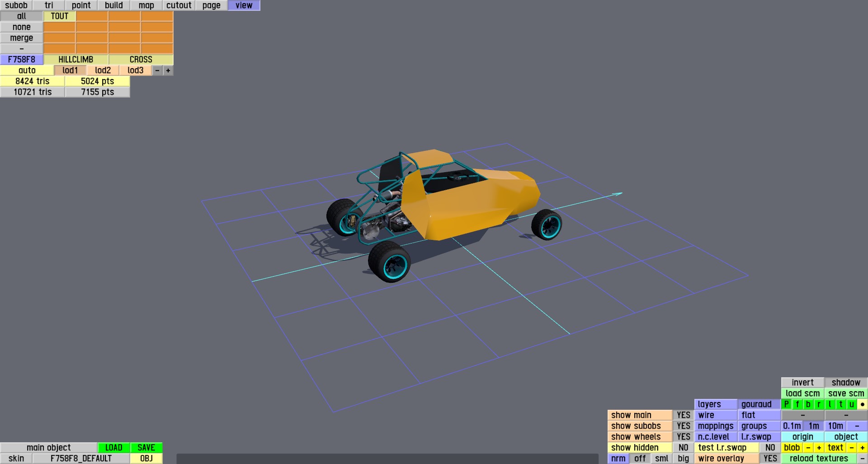Select the TOUT slot
The width and height of the screenshot is (868, 464).
coord(60,16)
